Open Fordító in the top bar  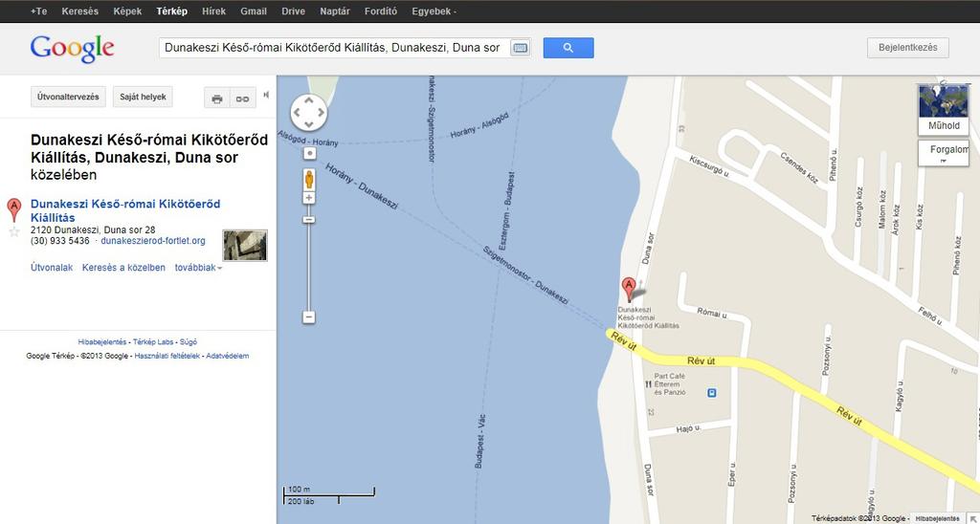(x=381, y=11)
